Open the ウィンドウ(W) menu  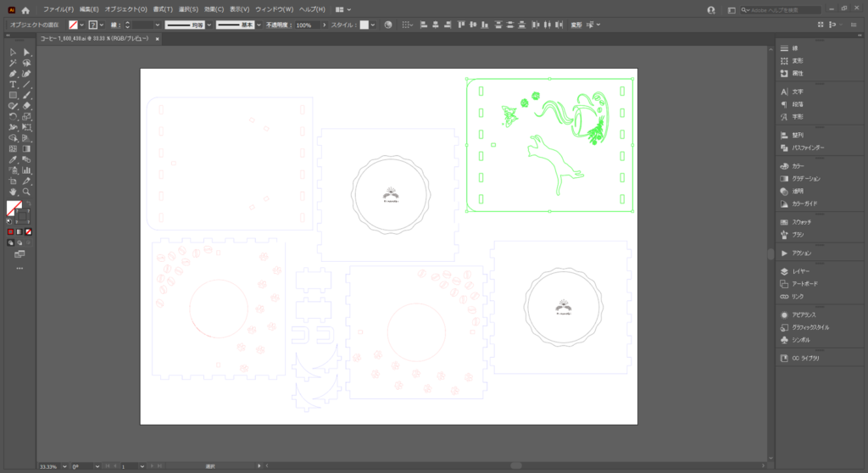pyautogui.click(x=275, y=8)
